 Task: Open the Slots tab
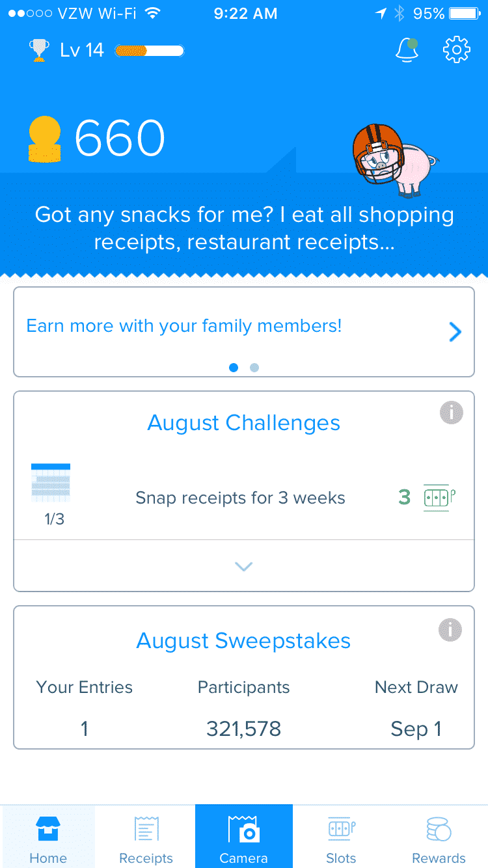(342, 837)
